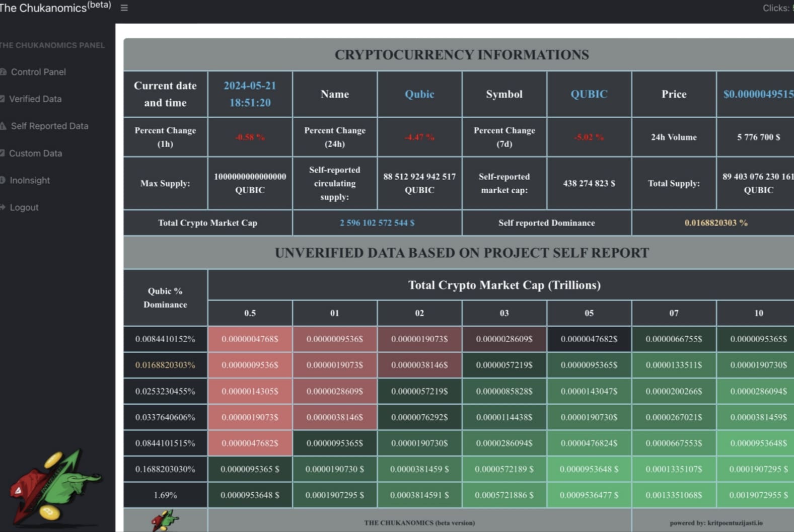The image size is (794, 532).
Task: Click the QUBIC symbol value
Action: click(x=589, y=94)
